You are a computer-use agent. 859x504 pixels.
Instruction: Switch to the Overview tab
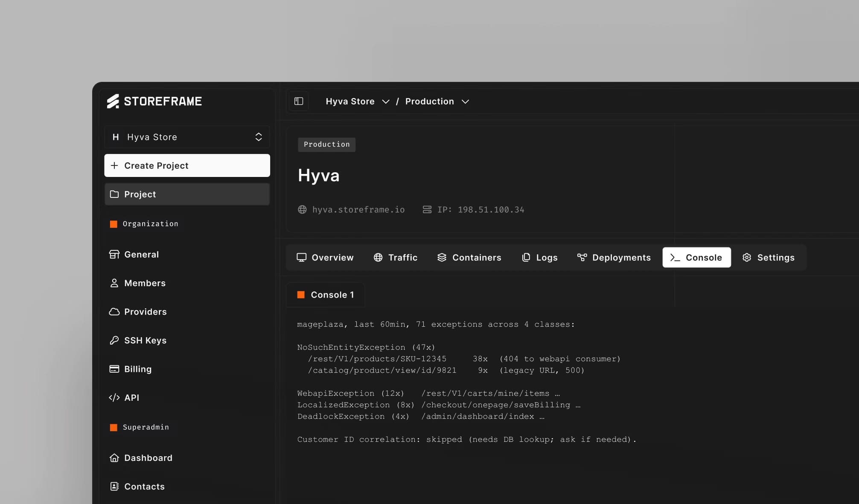tap(325, 258)
